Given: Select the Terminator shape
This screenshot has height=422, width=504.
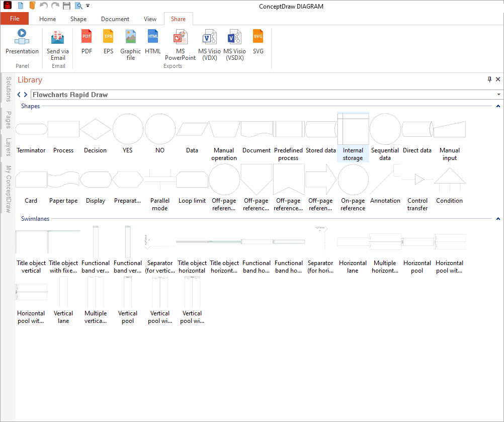Looking at the screenshot, I should coord(31,129).
